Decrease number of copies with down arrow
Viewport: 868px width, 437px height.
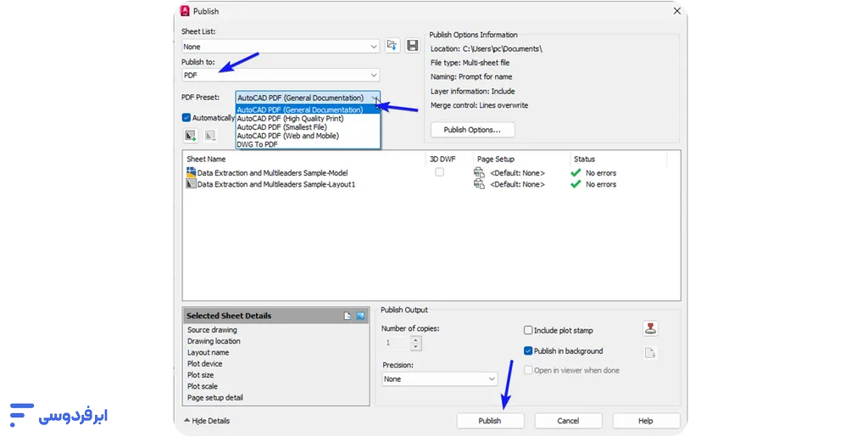(x=415, y=347)
